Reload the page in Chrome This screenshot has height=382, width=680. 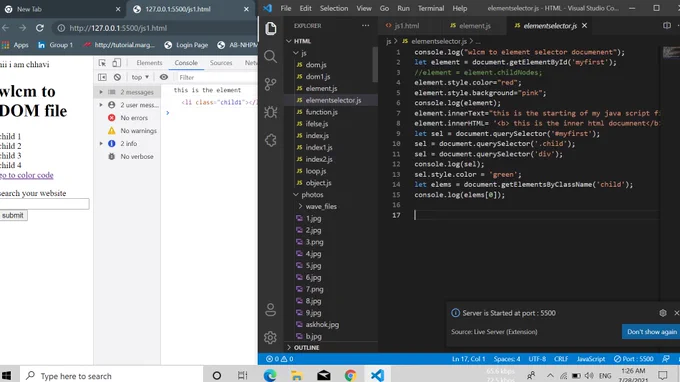(x=39, y=28)
